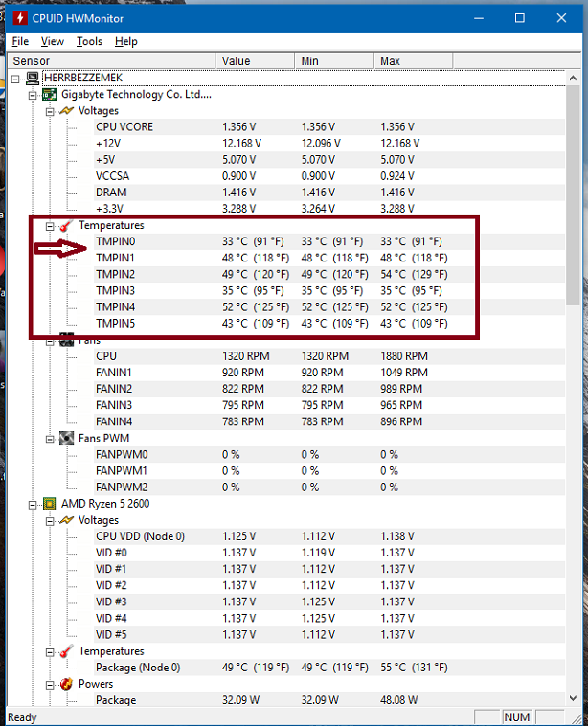This screenshot has height=726, width=588.
Task: Select the DRAM voltage row
Action: pos(328,193)
